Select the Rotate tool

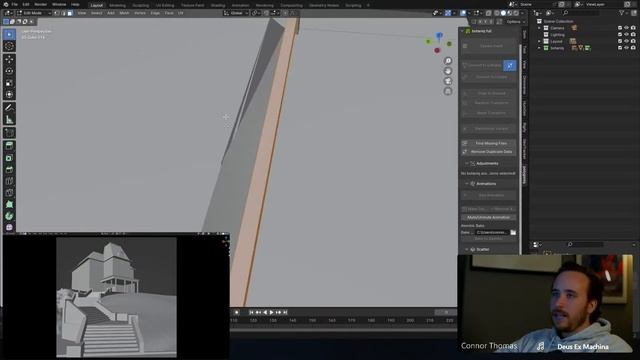(x=9, y=71)
